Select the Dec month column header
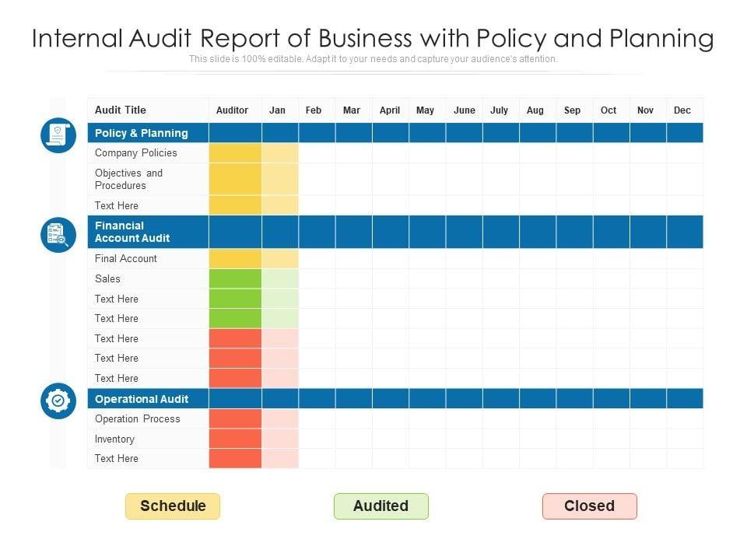This screenshot has height=560, width=747. tap(682, 110)
